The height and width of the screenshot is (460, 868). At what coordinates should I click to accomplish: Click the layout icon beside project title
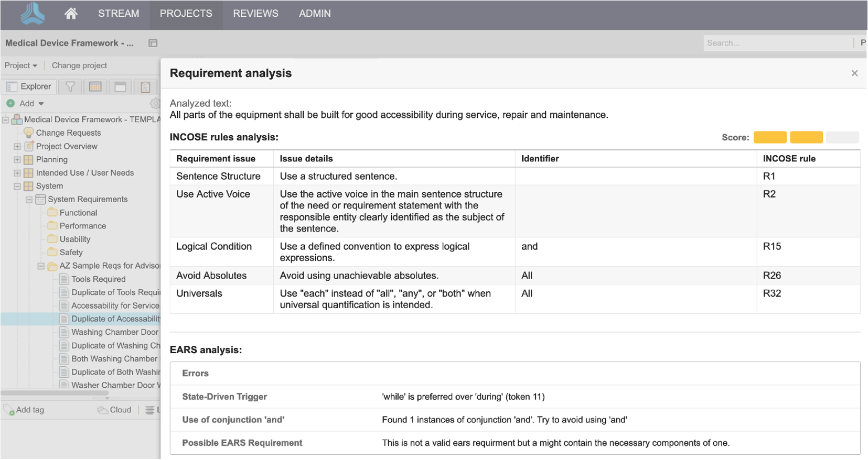point(153,43)
